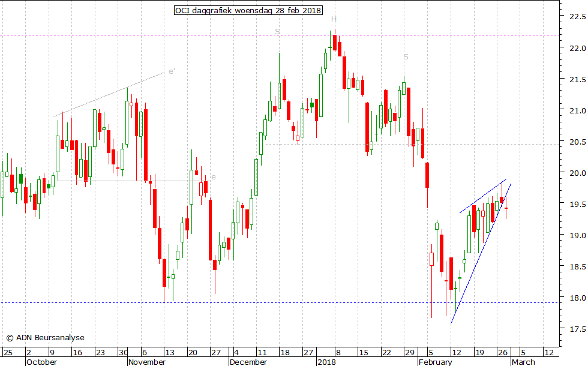Click date label 22 in January 2018

pos(386,353)
